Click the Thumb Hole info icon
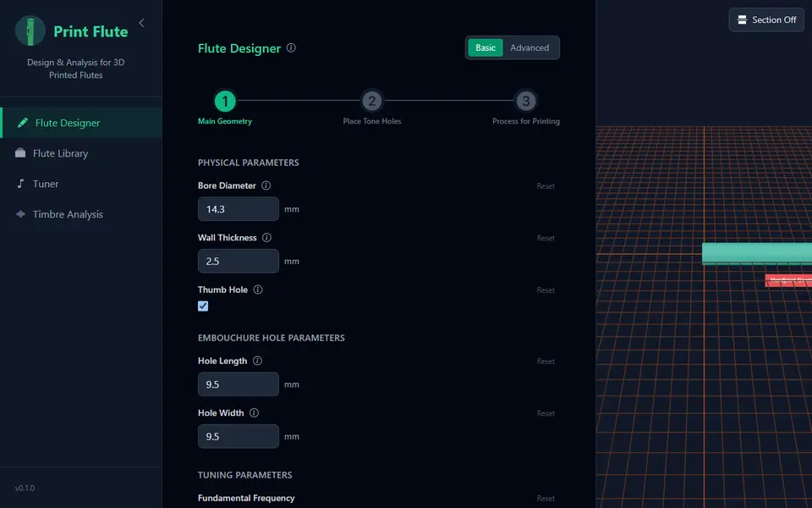Screen dimensions: 812x508 pyautogui.click(x=257, y=290)
